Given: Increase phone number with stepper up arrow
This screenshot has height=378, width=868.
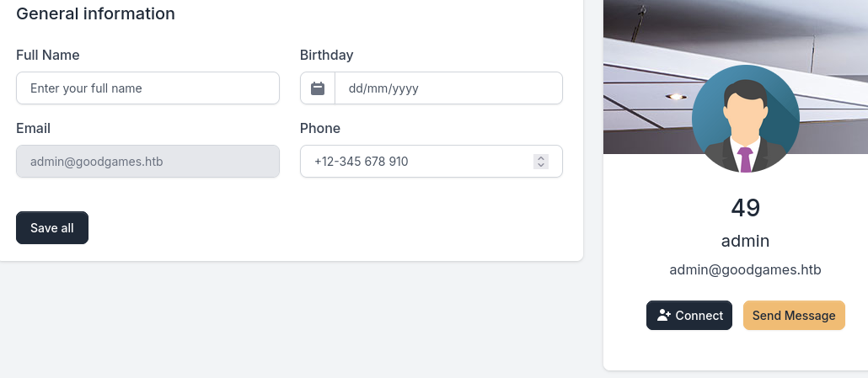Looking at the screenshot, I should pos(541,157).
